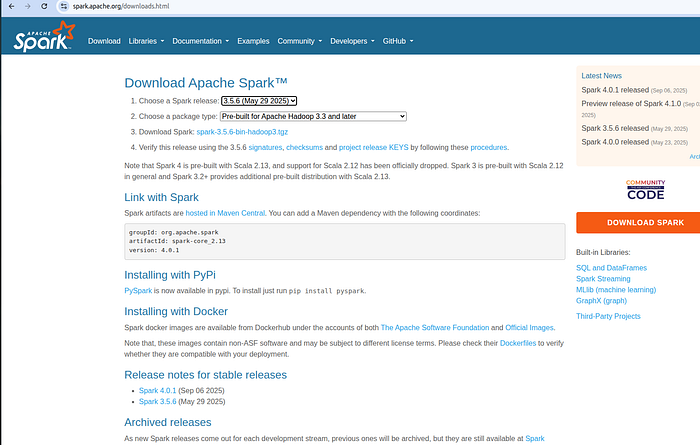Open the Examples nav item
The image size is (700, 445).
point(253,41)
